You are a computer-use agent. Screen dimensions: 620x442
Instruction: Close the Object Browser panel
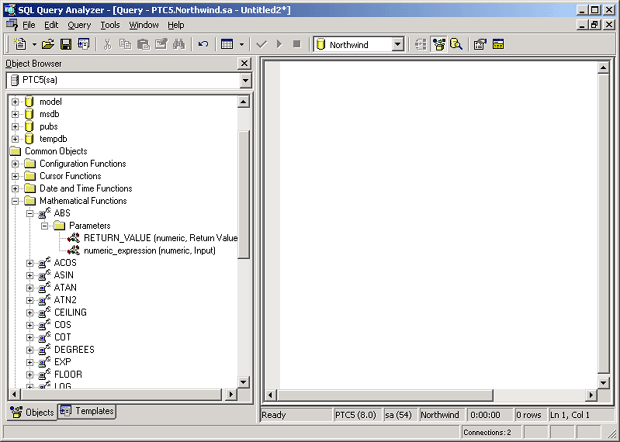click(244, 63)
